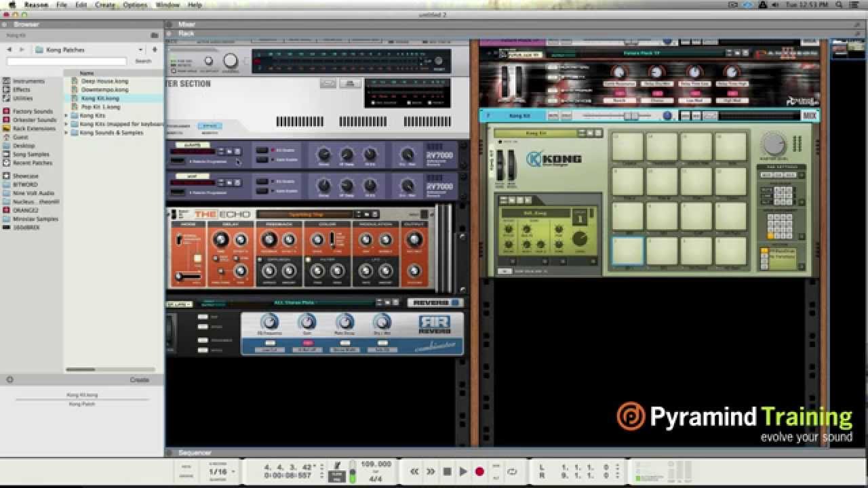
Task: Open Song Samples in the browser sidebar
Action: [31, 154]
